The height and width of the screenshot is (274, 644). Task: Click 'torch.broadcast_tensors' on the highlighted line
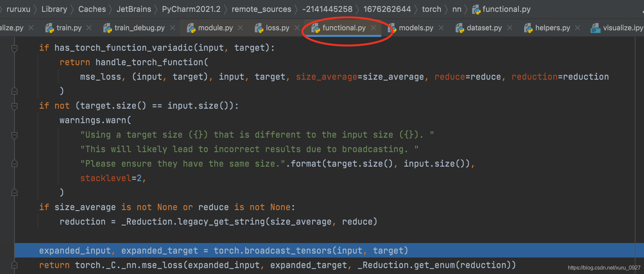[x=273, y=251]
